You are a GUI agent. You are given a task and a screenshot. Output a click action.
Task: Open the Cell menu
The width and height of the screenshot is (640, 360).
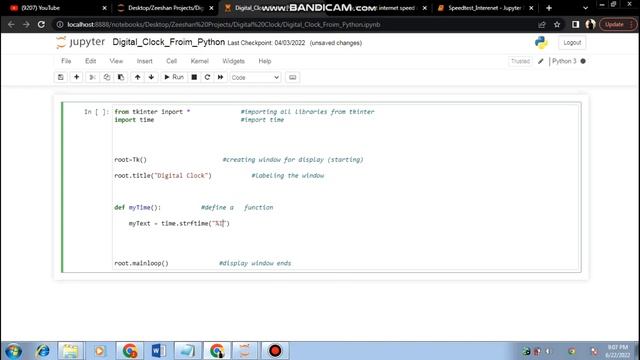coord(171,61)
